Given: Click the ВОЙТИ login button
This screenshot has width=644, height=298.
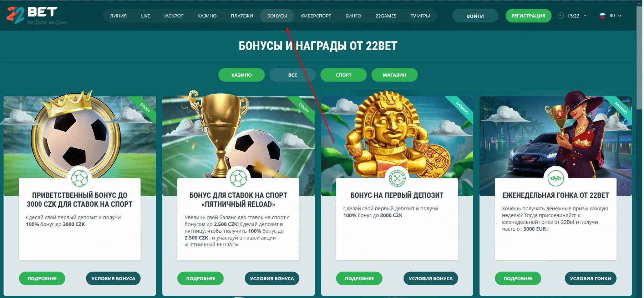Looking at the screenshot, I should (475, 16).
